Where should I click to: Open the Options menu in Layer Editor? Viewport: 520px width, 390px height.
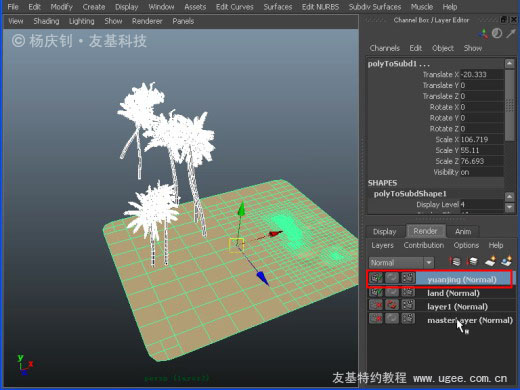pyautogui.click(x=466, y=245)
